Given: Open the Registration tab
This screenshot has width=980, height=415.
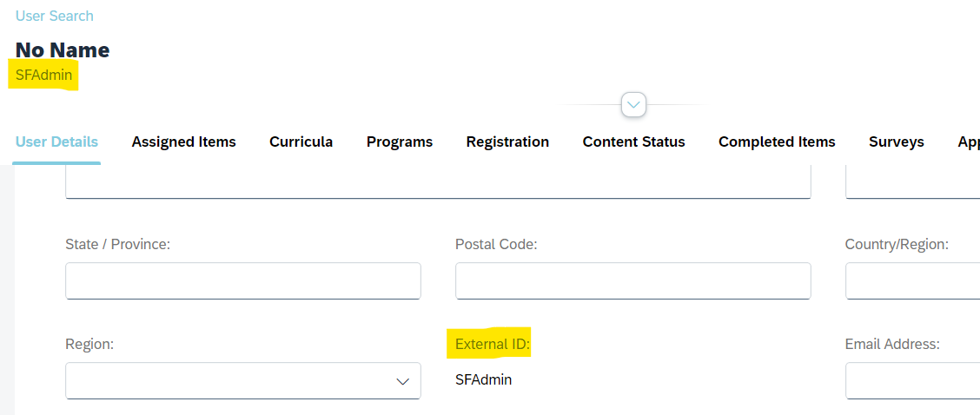Looking at the screenshot, I should click(x=507, y=142).
